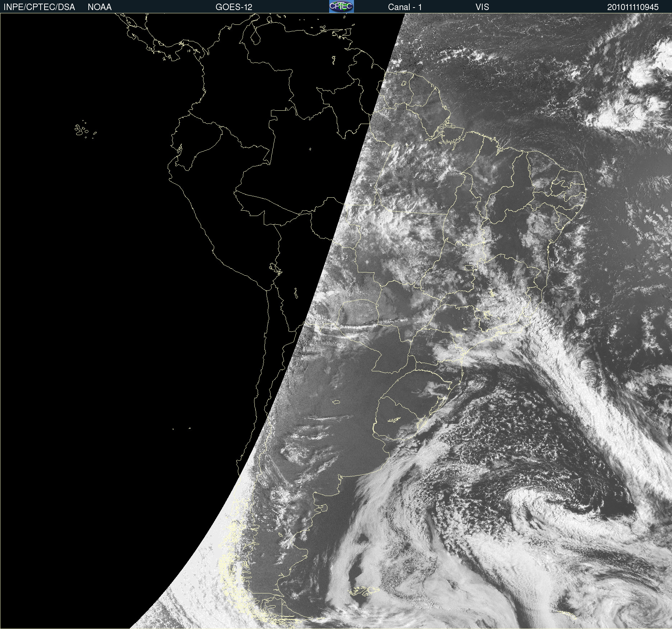
Task: Click the NOAA label in header
Action: 100,7
